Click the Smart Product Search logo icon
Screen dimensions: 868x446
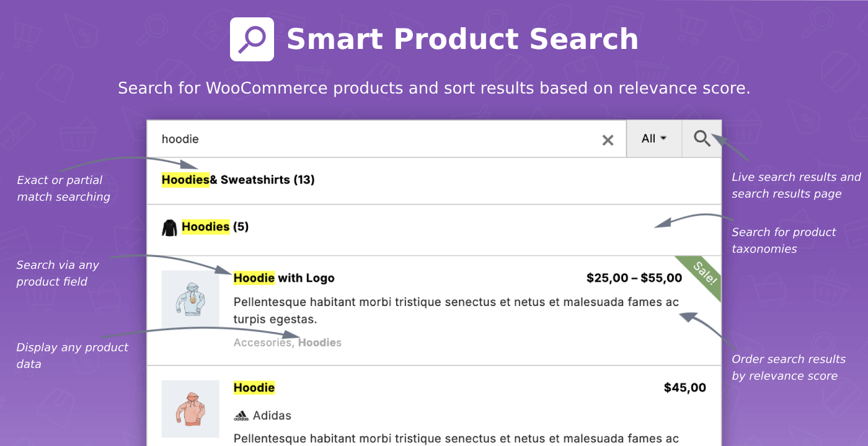pyautogui.click(x=252, y=40)
